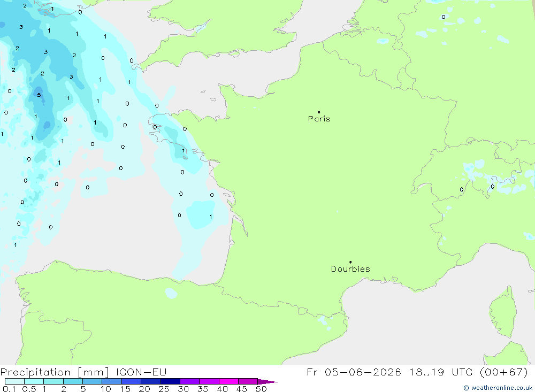Pick the 25–30 mm navy legend swatch
Image resolution: width=535 pixels, height=392 pixels.
(x=170, y=381)
